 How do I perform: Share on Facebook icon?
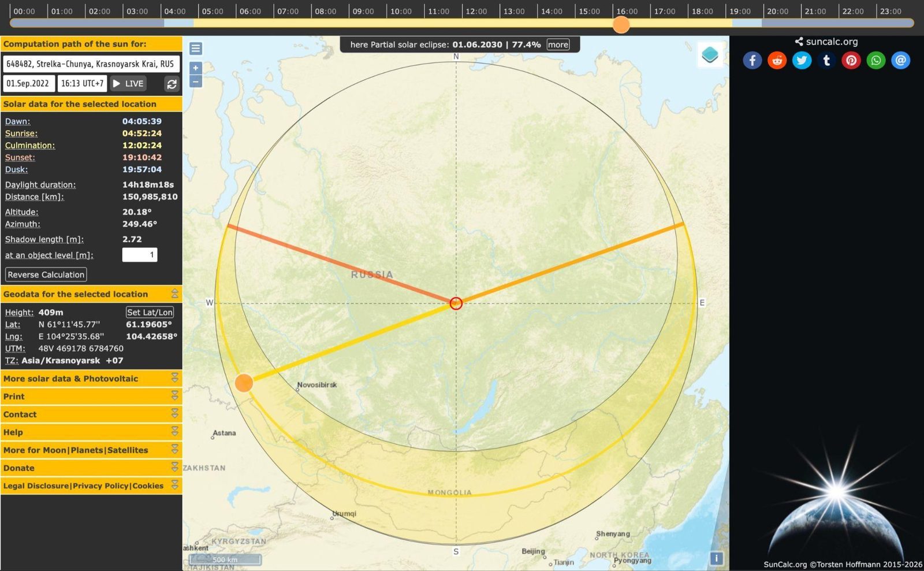coord(752,60)
